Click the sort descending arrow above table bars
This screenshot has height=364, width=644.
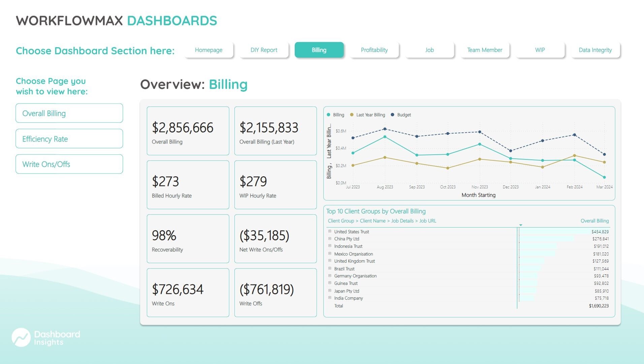(x=521, y=225)
